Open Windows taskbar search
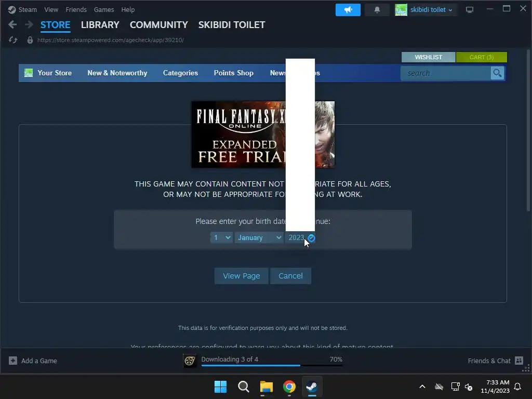The image size is (532, 399). [x=243, y=387]
